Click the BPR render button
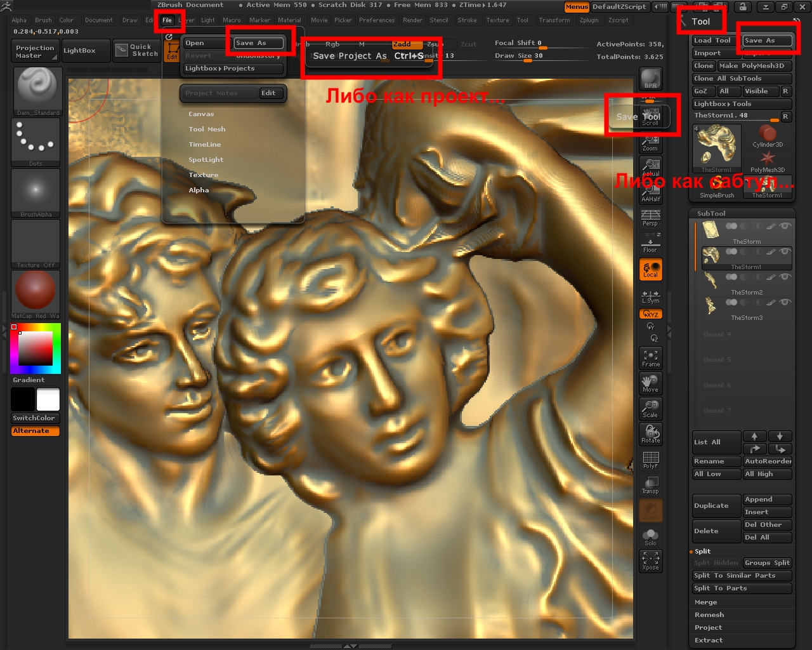This screenshot has height=650, width=812. (x=651, y=79)
